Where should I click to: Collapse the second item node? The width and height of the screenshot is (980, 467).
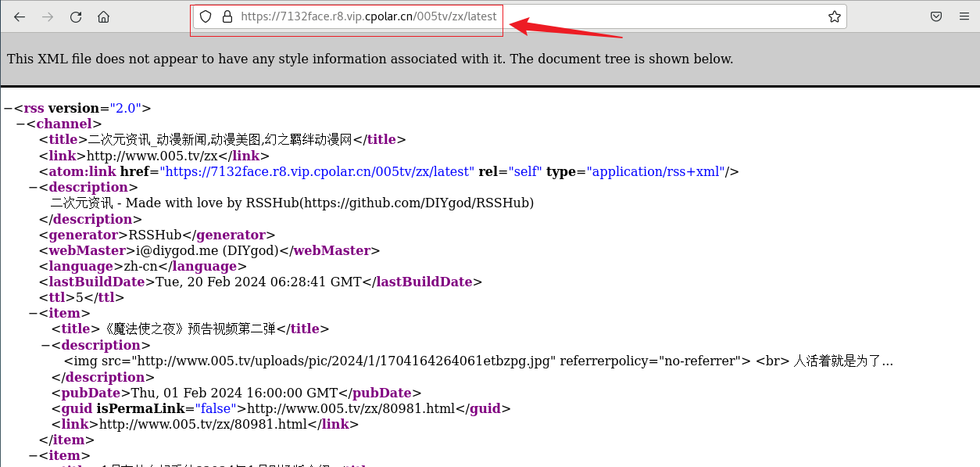(32, 455)
